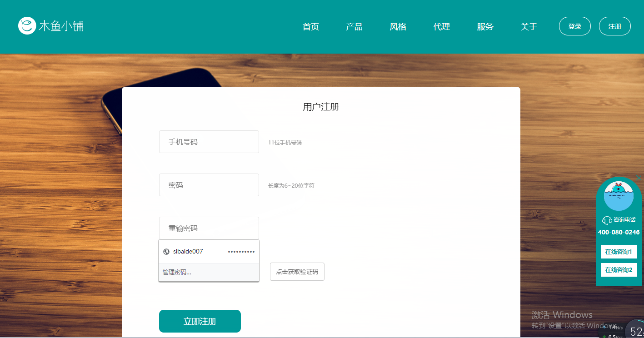
Task: Click the fish mascot avatar in consultation widget
Action: (619, 196)
